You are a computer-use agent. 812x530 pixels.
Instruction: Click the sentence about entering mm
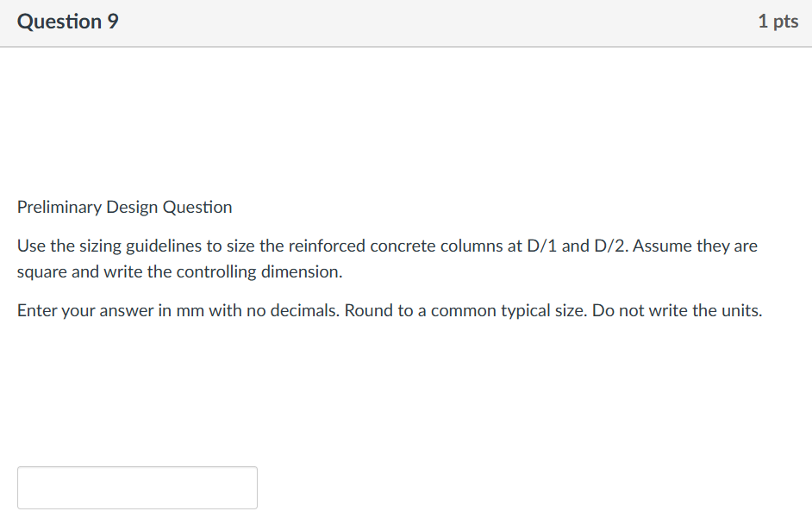click(x=388, y=310)
